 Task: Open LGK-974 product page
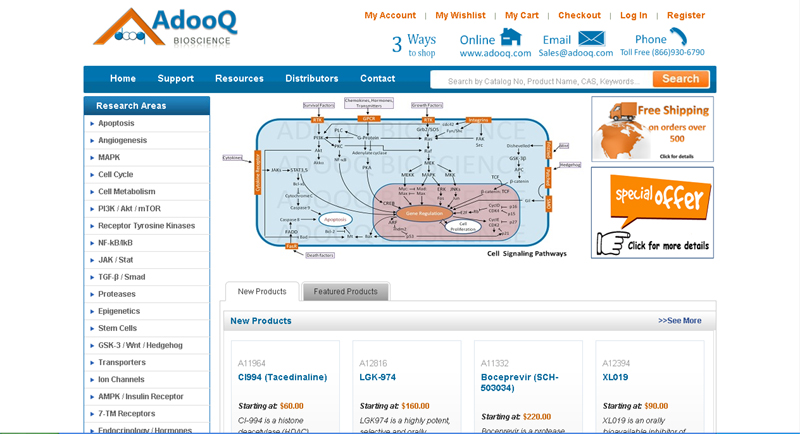(x=378, y=377)
